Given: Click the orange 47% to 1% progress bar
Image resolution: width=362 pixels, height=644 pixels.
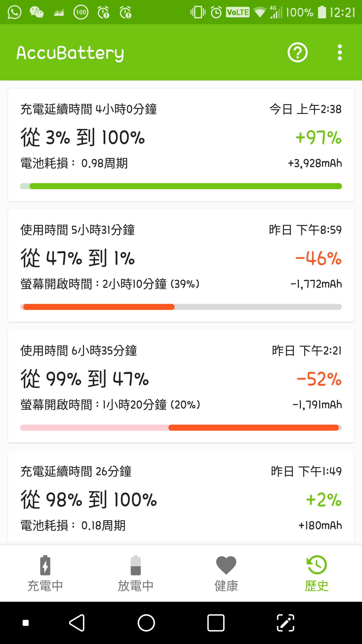Looking at the screenshot, I should pyautogui.click(x=99, y=307).
